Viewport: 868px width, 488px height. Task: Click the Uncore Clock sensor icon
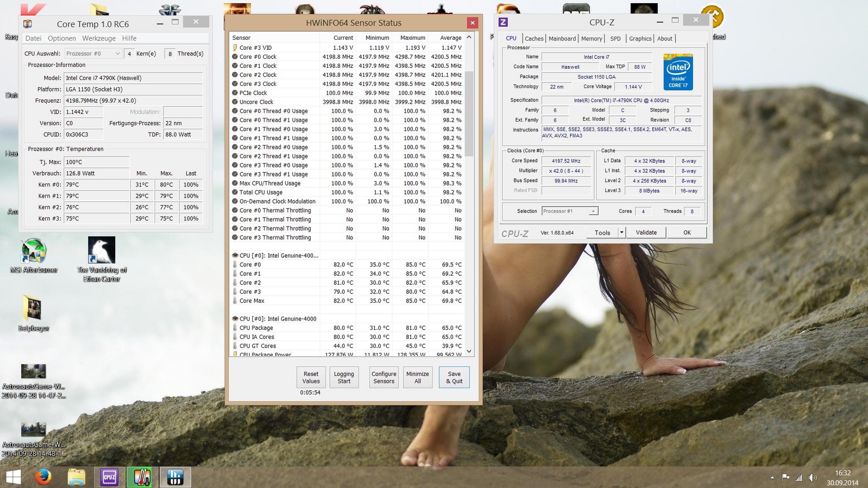[235, 102]
